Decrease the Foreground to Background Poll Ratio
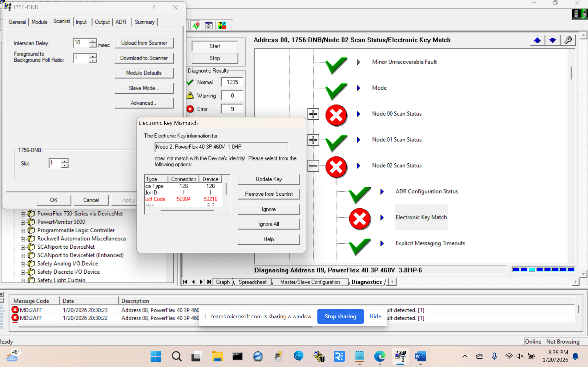This screenshot has width=588, height=367. coord(93,60)
